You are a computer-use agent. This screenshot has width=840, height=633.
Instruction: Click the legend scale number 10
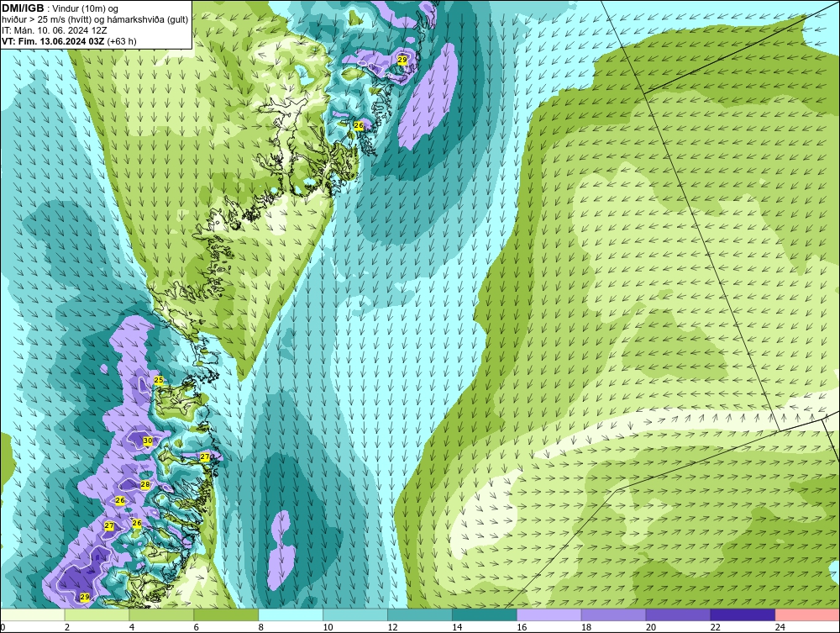pyautogui.click(x=328, y=627)
